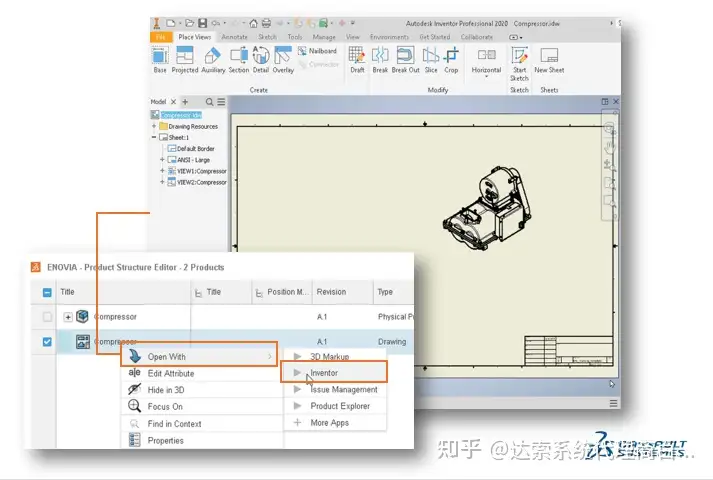Select the Break Out tool
The image size is (713, 480).
405,60
